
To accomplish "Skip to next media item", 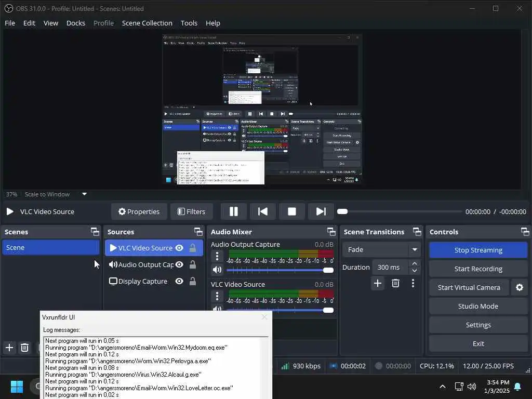I will [x=321, y=212].
